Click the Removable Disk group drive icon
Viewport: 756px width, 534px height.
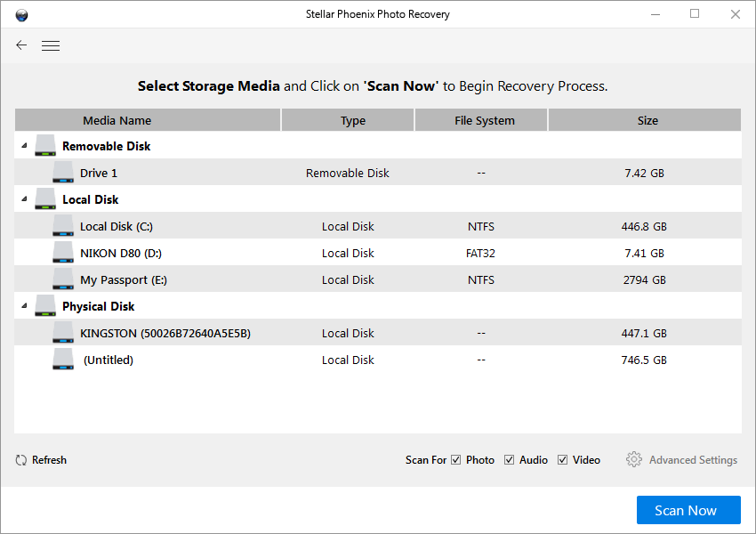tap(45, 146)
